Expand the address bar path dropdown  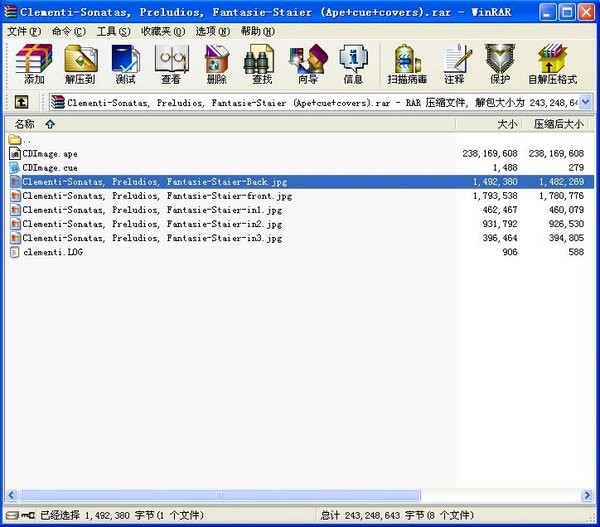click(585, 102)
